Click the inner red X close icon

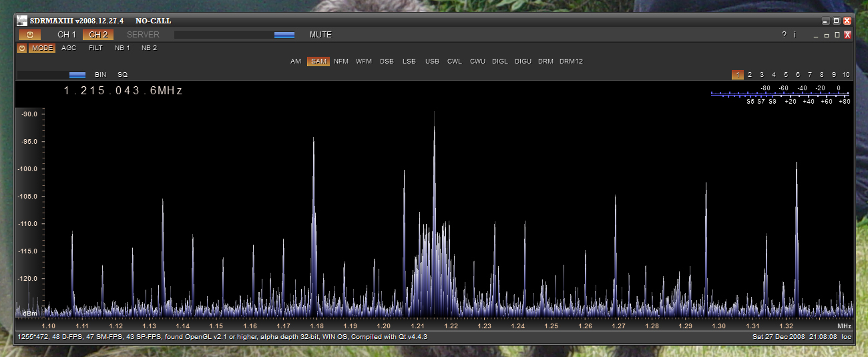click(x=848, y=35)
